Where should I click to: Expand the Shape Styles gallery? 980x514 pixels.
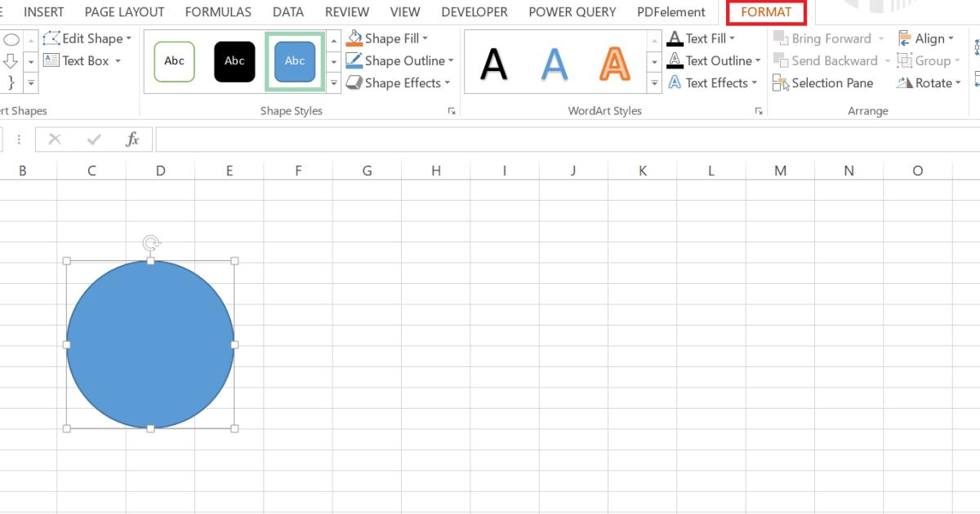pyautogui.click(x=334, y=82)
